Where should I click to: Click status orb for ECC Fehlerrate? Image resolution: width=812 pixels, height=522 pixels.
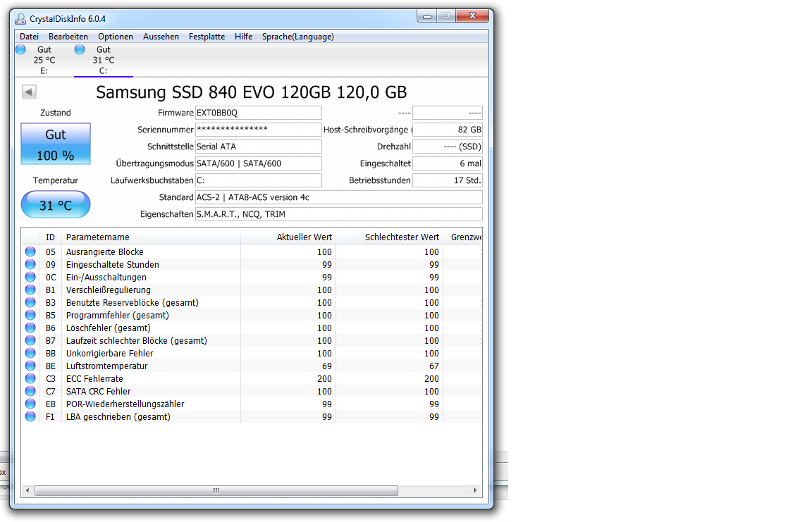coord(30,379)
